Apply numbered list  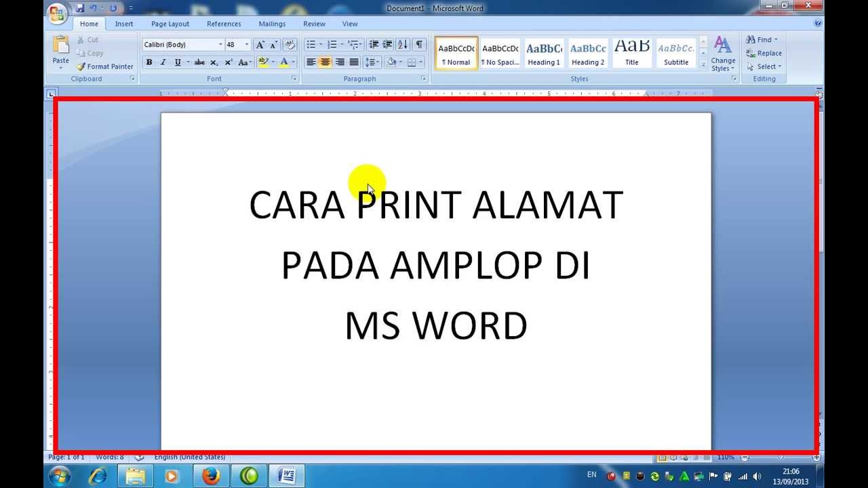[332, 45]
